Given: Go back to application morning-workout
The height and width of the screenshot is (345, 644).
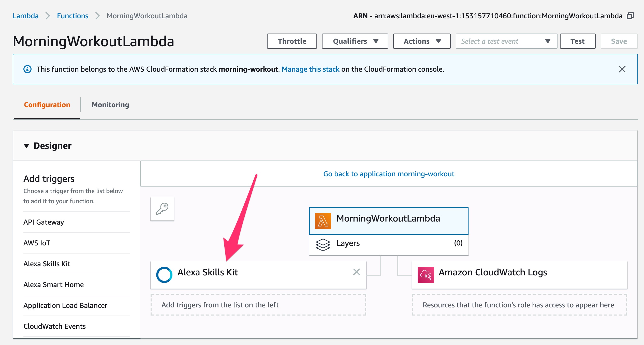Looking at the screenshot, I should click(x=389, y=174).
